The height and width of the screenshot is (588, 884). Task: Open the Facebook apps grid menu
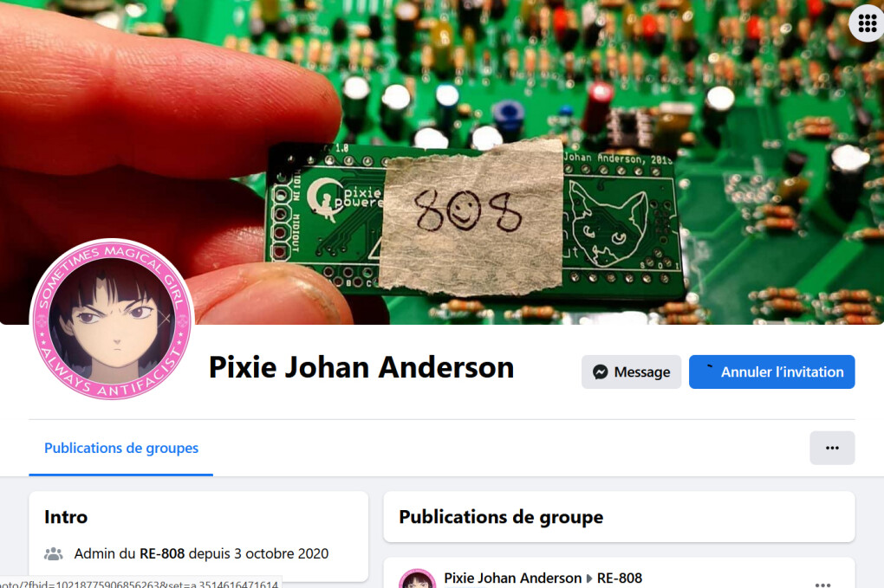[x=867, y=23]
